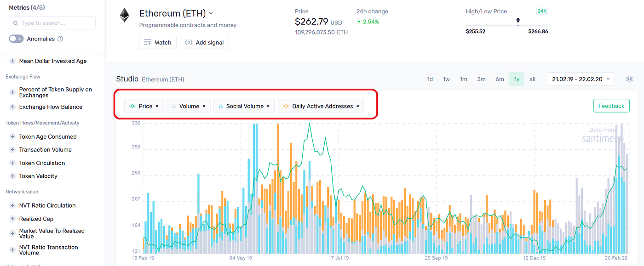Select the 3m time range
The height and width of the screenshot is (266, 644).
pyautogui.click(x=481, y=79)
